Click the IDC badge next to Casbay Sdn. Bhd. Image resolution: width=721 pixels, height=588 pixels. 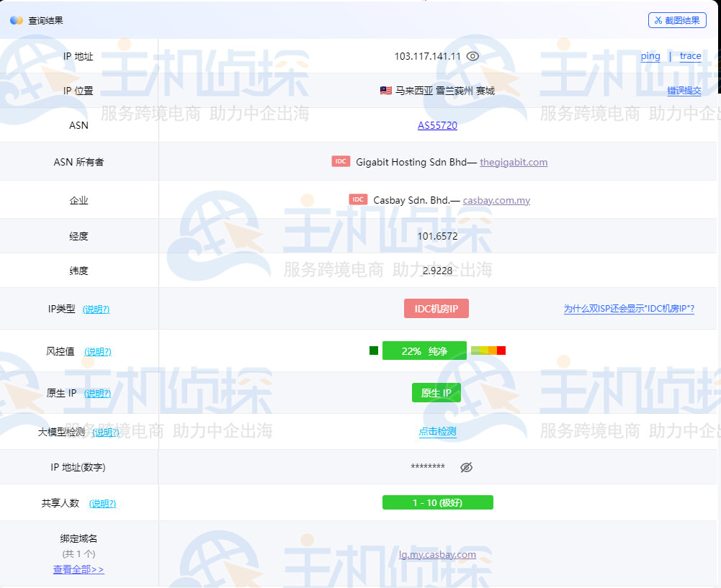pos(358,199)
